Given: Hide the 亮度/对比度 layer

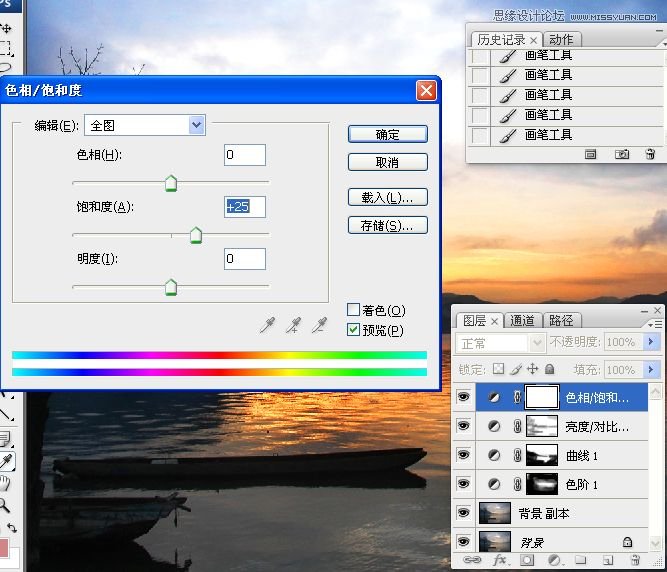Looking at the screenshot, I should tap(463, 426).
